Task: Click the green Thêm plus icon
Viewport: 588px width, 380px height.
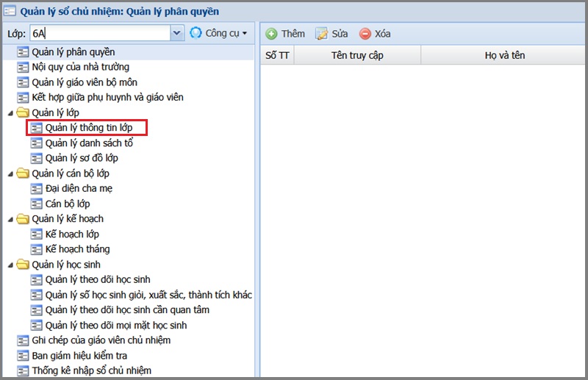Action: [x=271, y=34]
